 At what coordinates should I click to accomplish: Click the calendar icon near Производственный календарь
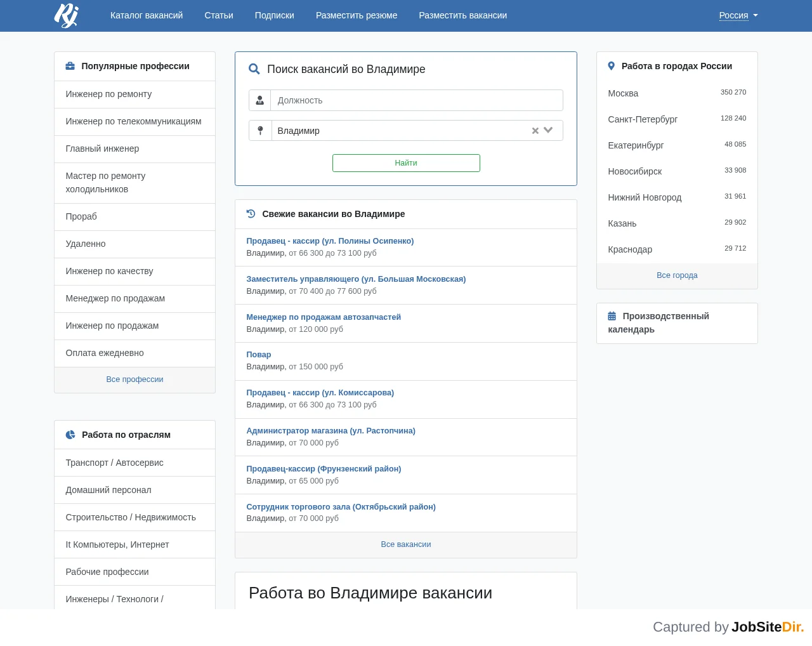(x=612, y=316)
